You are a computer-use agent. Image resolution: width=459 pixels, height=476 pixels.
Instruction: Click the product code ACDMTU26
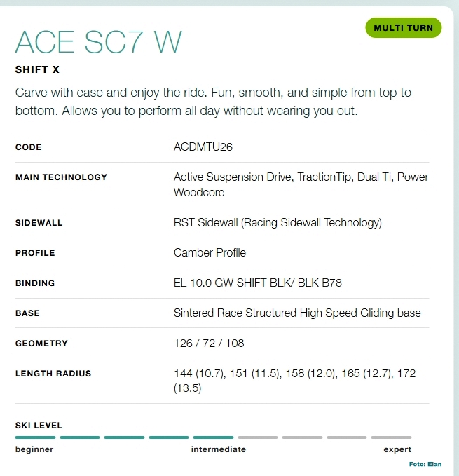[203, 147]
